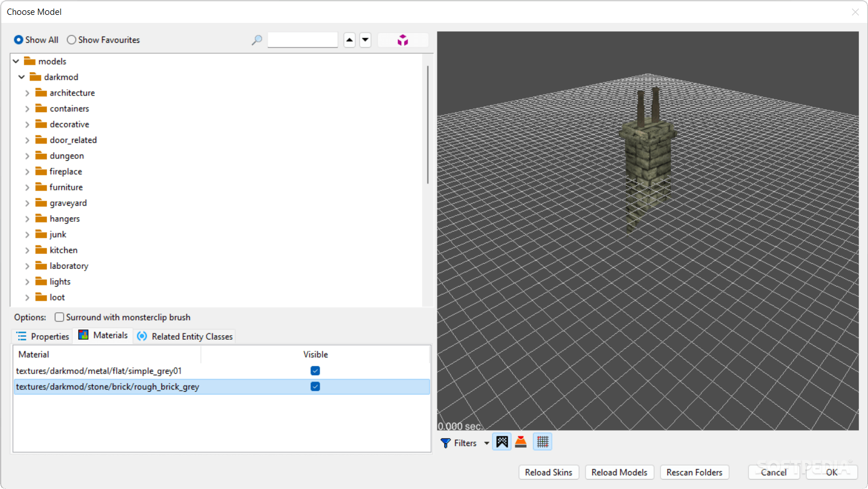Expand the decorative folder chevron
The width and height of the screenshot is (868, 489).
click(27, 124)
